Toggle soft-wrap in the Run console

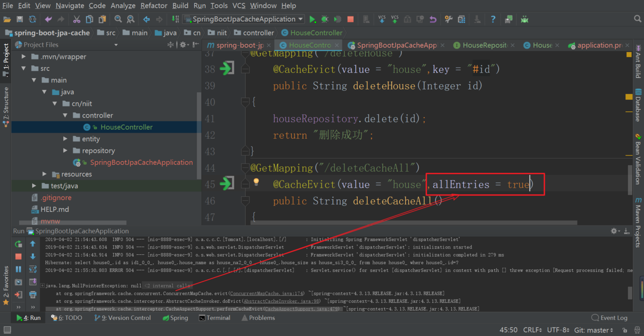(x=33, y=269)
